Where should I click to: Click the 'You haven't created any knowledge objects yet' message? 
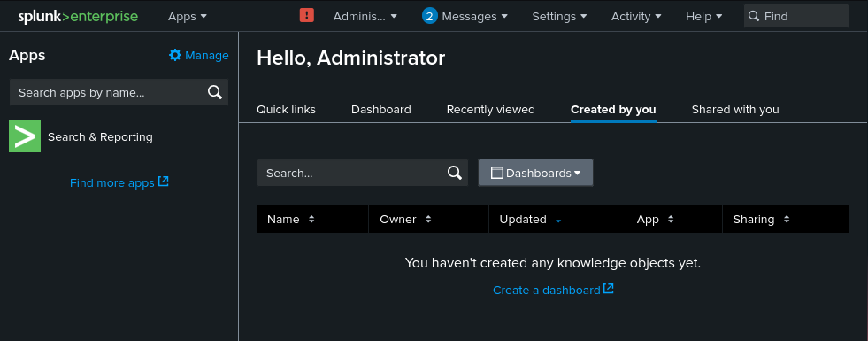[x=553, y=263]
